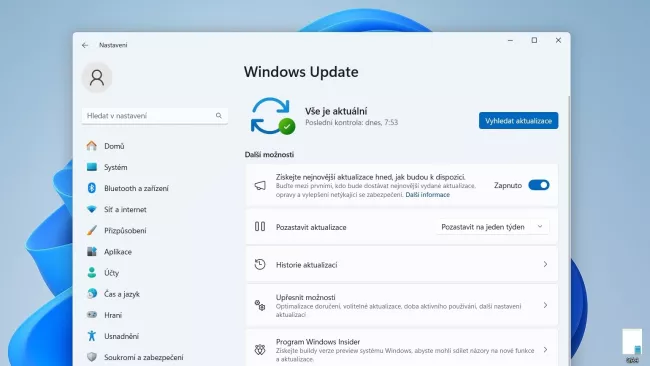Click the Systém monitor icon
Screen dimensions: 650x366
coord(92,167)
